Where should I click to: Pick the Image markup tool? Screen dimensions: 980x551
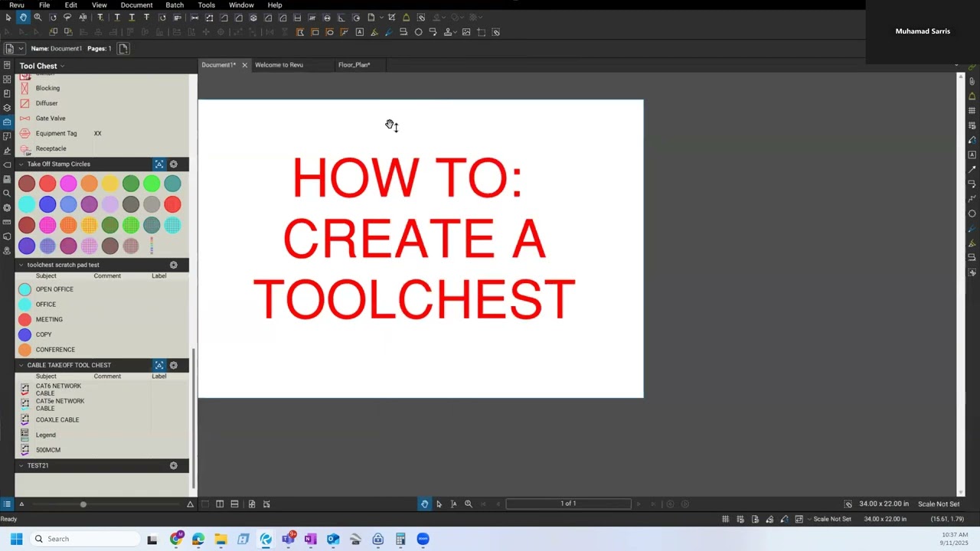[x=466, y=32]
